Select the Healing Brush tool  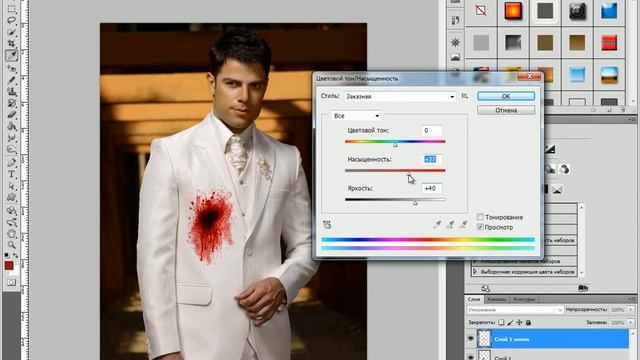click(11, 68)
